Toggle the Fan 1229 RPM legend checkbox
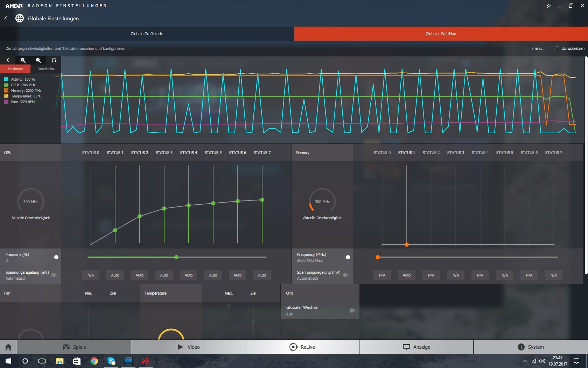The height and width of the screenshot is (368, 588). [x=6, y=102]
